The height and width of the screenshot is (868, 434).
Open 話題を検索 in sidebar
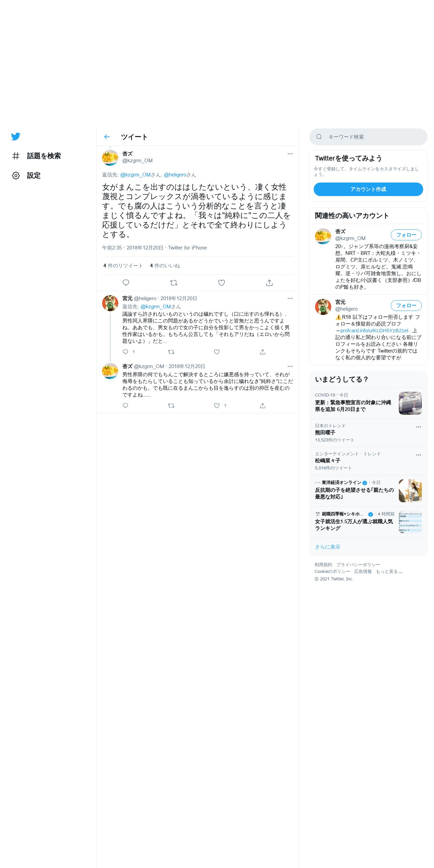tap(37, 156)
